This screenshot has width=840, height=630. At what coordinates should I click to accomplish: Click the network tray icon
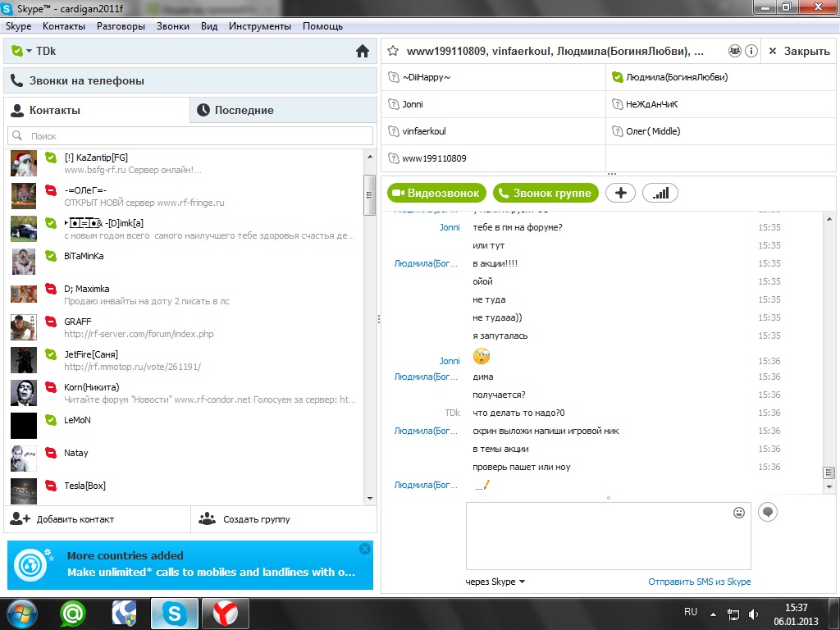[733, 614]
